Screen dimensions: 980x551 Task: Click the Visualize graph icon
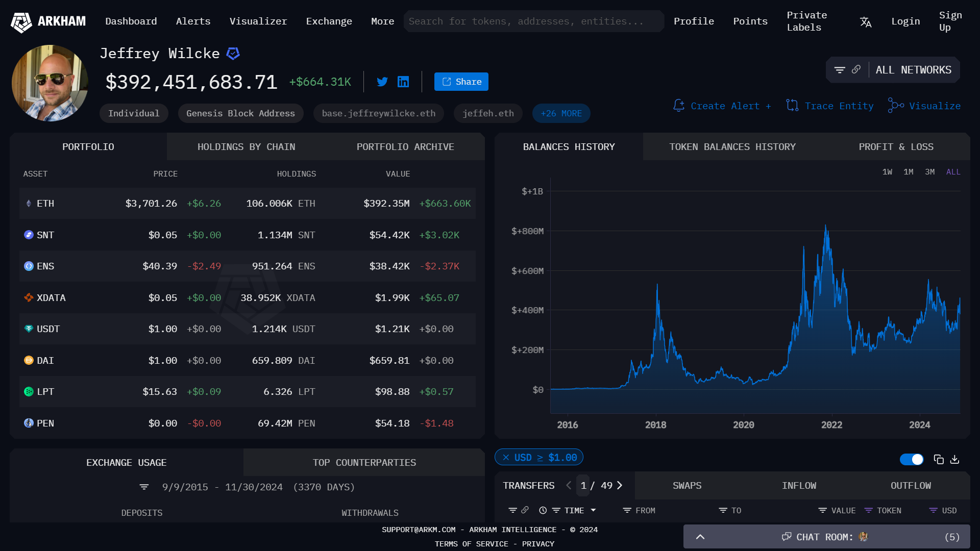pos(896,106)
